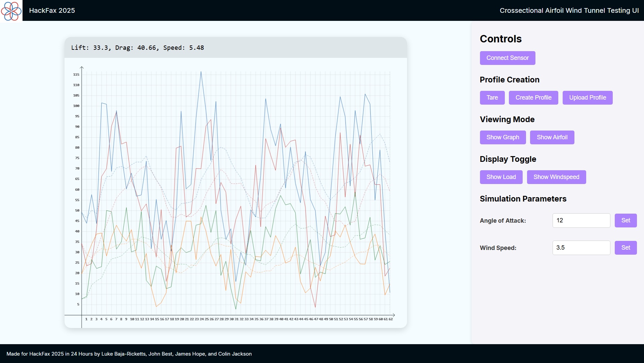Toggle the Show Load display
Viewport: 644px width, 363px height.
click(501, 177)
